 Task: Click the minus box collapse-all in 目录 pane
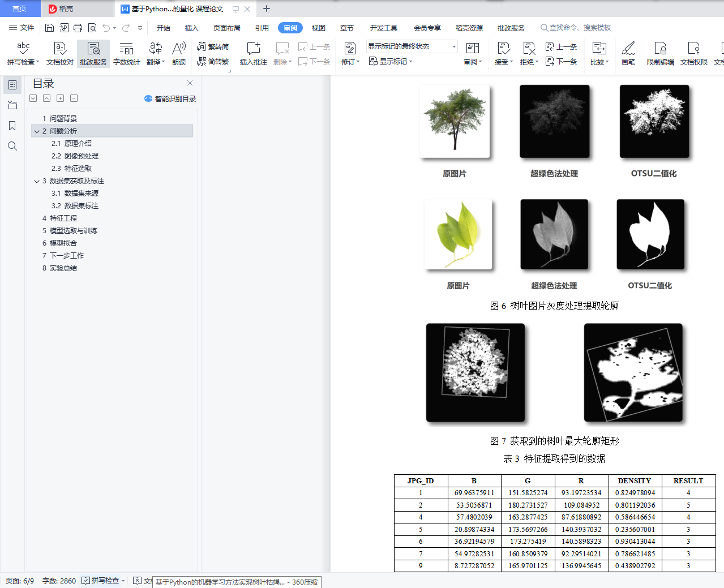(74, 98)
